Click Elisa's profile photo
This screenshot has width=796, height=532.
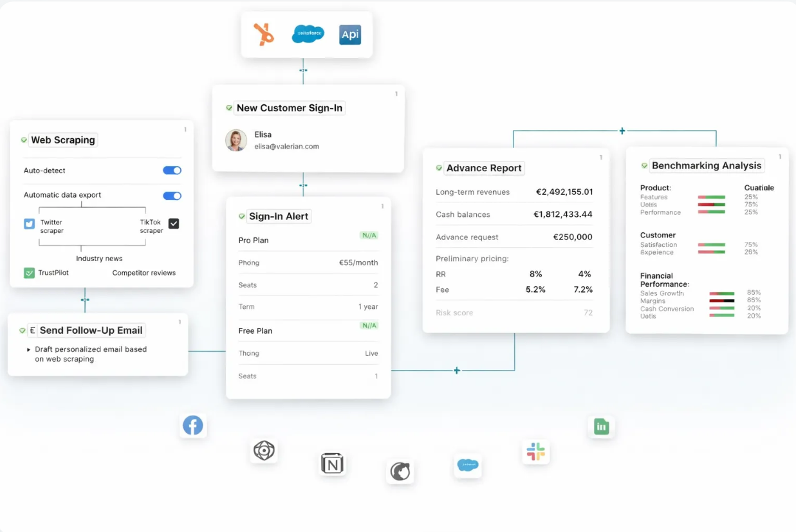[x=236, y=140]
